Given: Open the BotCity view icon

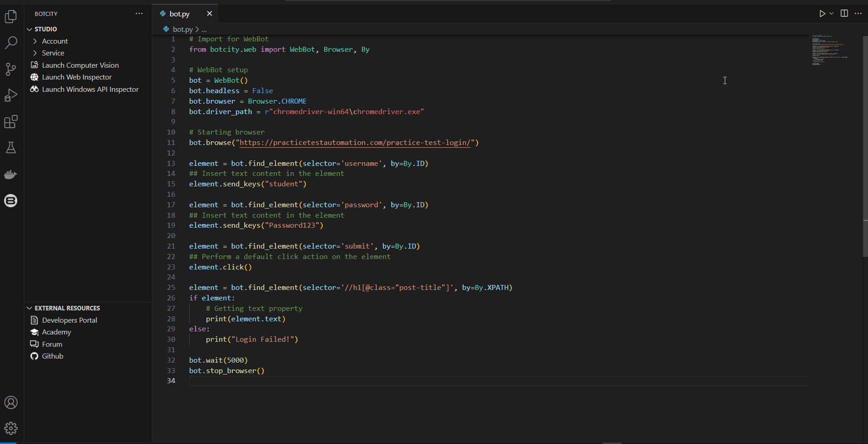Looking at the screenshot, I should 11,200.
